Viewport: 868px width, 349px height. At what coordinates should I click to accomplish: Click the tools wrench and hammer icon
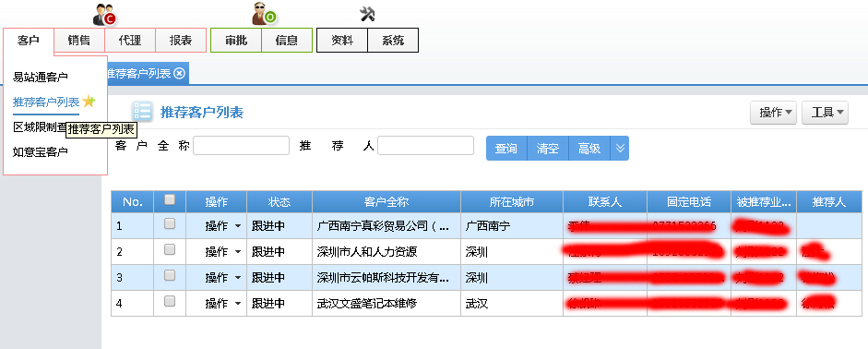(x=367, y=15)
